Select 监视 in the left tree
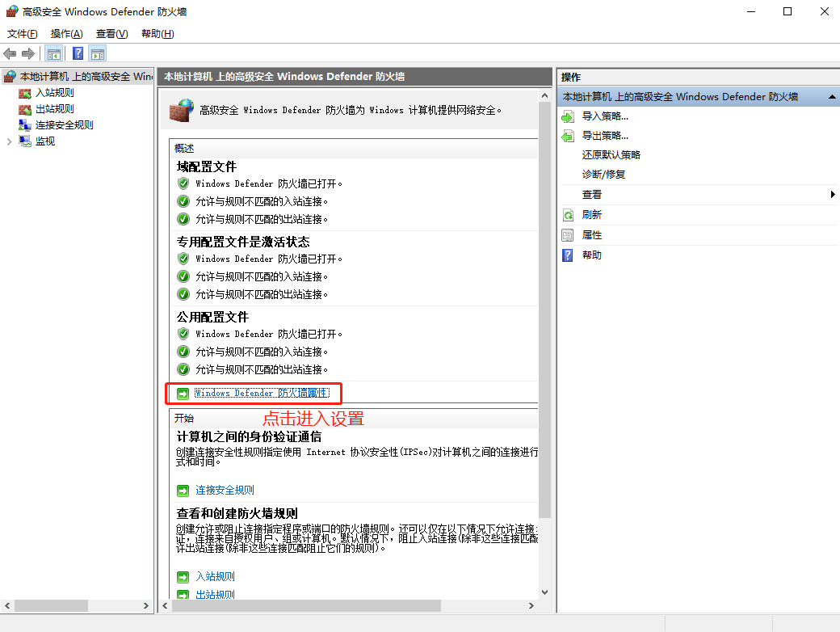 point(45,141)
